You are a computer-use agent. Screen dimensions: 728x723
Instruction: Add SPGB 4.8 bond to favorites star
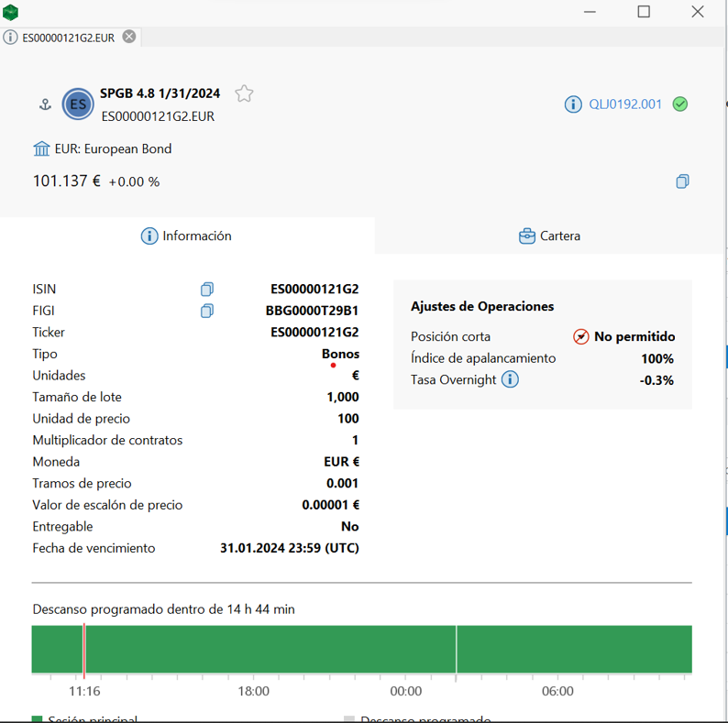pos(244,93)
